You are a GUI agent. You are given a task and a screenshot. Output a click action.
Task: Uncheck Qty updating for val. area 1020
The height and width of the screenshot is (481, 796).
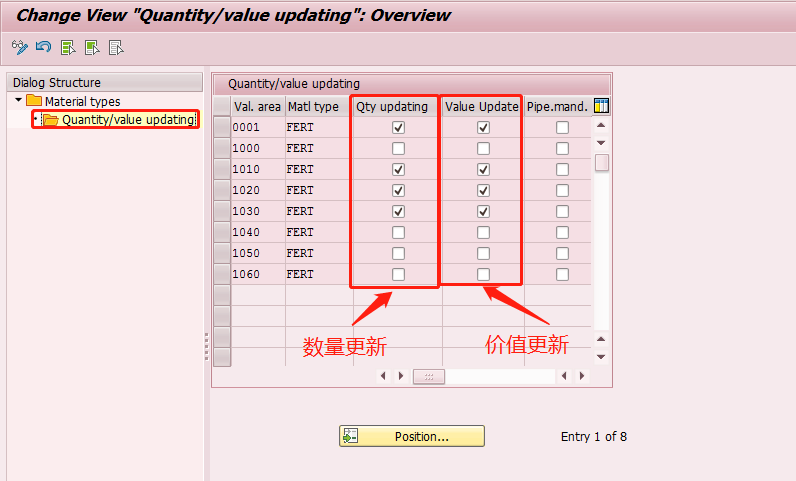point(399,190)
